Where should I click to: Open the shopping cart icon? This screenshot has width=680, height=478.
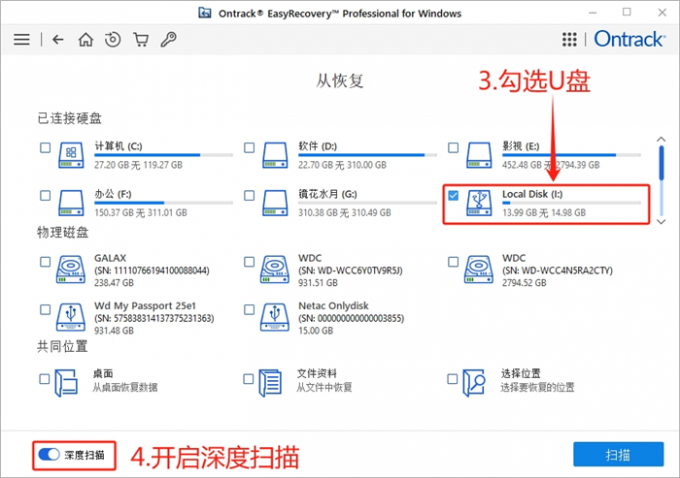141,40
